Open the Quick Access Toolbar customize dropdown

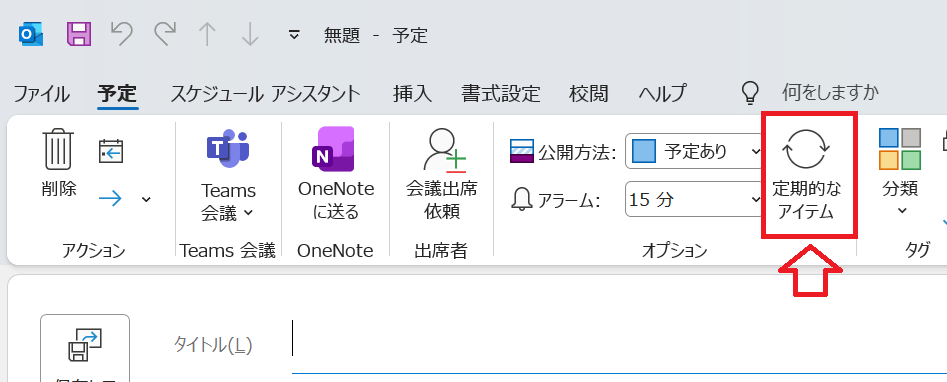point(294,34)
